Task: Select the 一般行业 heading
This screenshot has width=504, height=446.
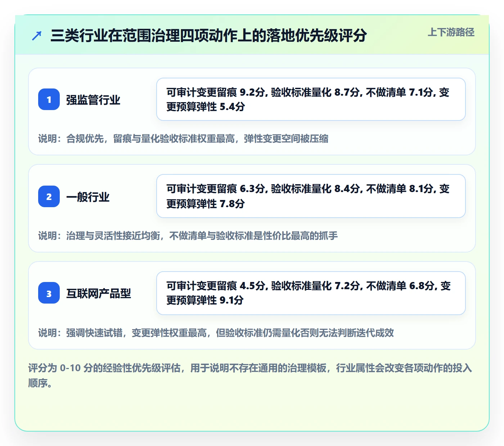Action: (x=87, y=197)
